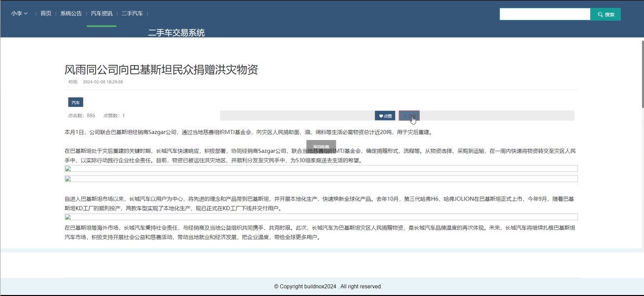The image size is (644, 296).
Task: Click the 二手车交易系统 site title
Action: pyautogui.click(x=177, y=33)
